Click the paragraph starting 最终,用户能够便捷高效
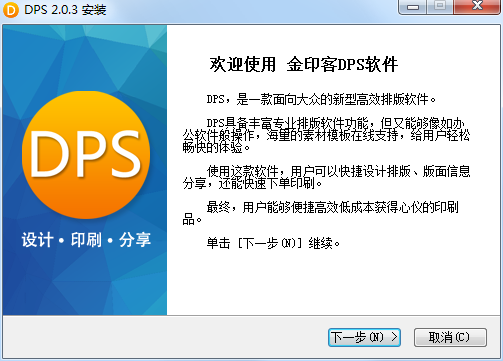503x361 pixels. [x=321, y=213]
